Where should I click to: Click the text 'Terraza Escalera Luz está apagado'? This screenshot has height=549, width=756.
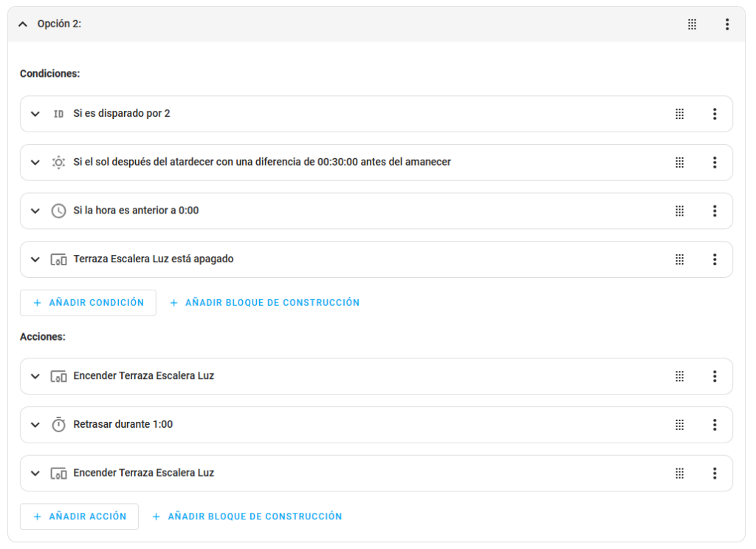coord(154,259)
